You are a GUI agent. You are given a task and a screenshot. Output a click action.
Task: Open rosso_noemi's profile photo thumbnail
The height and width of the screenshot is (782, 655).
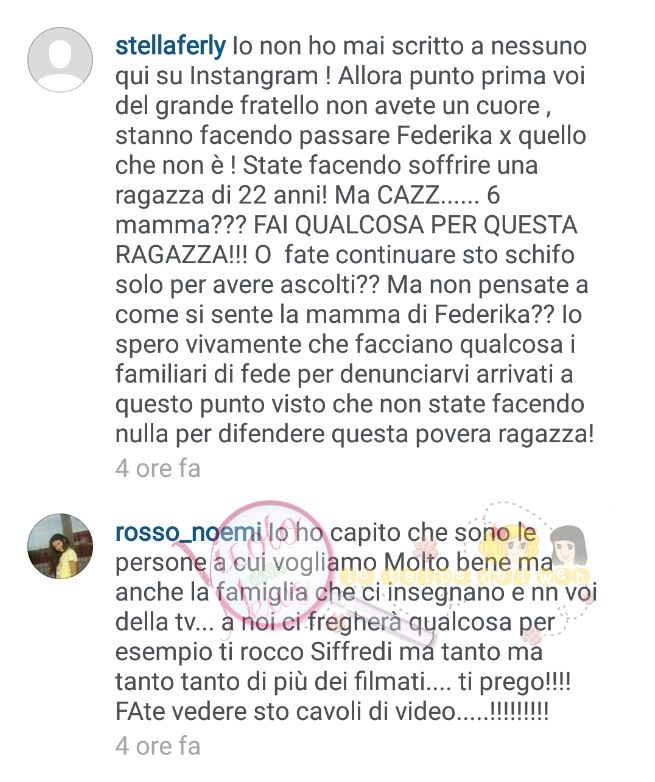60,546
